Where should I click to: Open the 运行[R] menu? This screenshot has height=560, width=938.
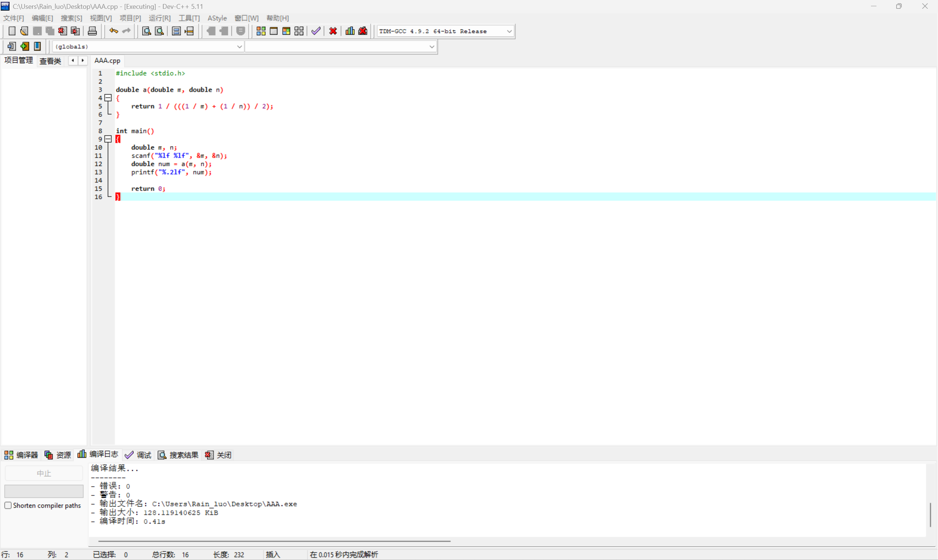pos(159,18)
